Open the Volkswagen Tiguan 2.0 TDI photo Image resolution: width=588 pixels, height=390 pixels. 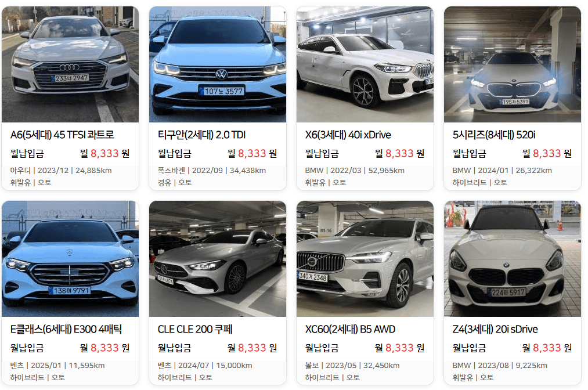pos(218,64)
